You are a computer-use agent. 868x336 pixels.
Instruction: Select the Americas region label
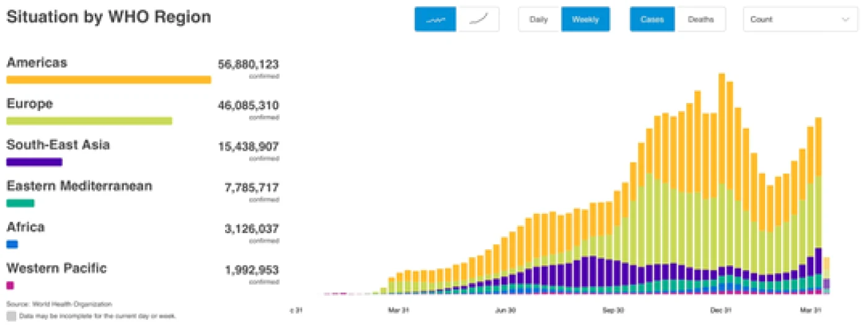[37, 63]
